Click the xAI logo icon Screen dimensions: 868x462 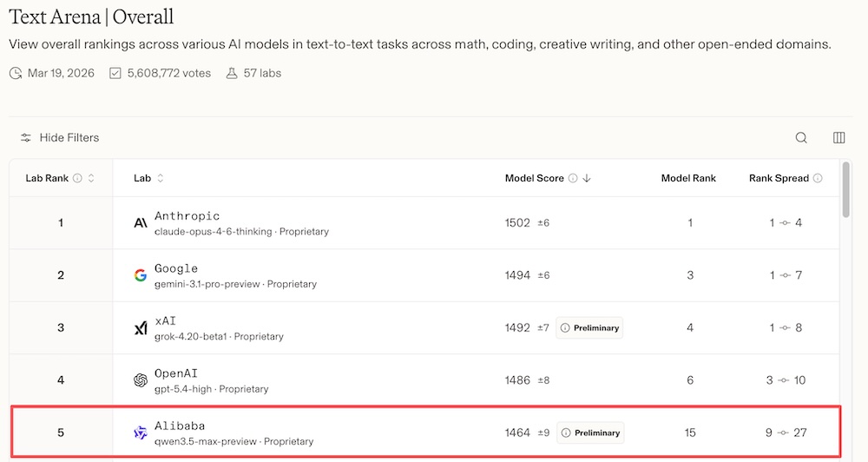[141, 328]
